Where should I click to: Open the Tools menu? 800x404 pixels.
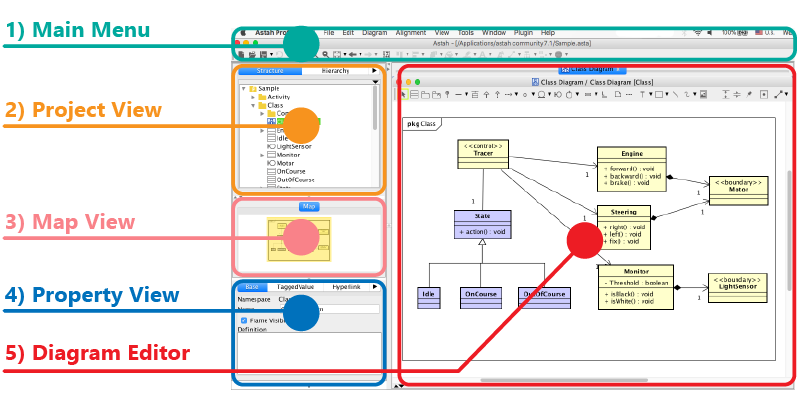tap(466, 33)
